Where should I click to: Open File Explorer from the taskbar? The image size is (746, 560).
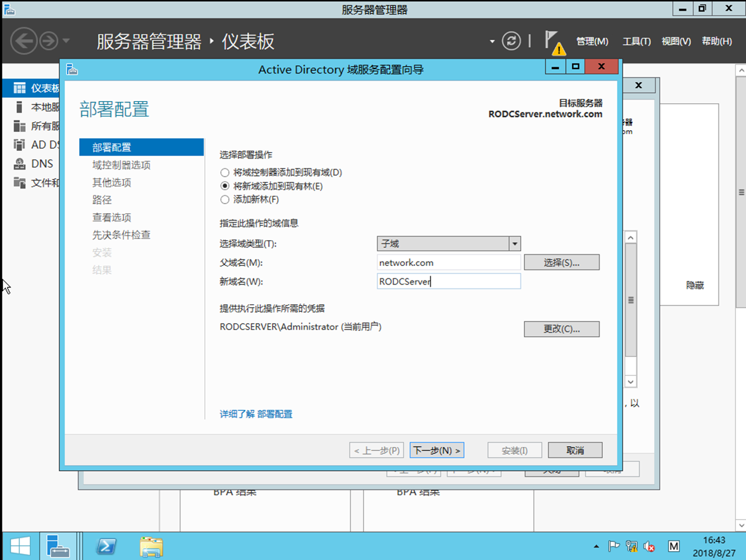click(x=151, y=546)
